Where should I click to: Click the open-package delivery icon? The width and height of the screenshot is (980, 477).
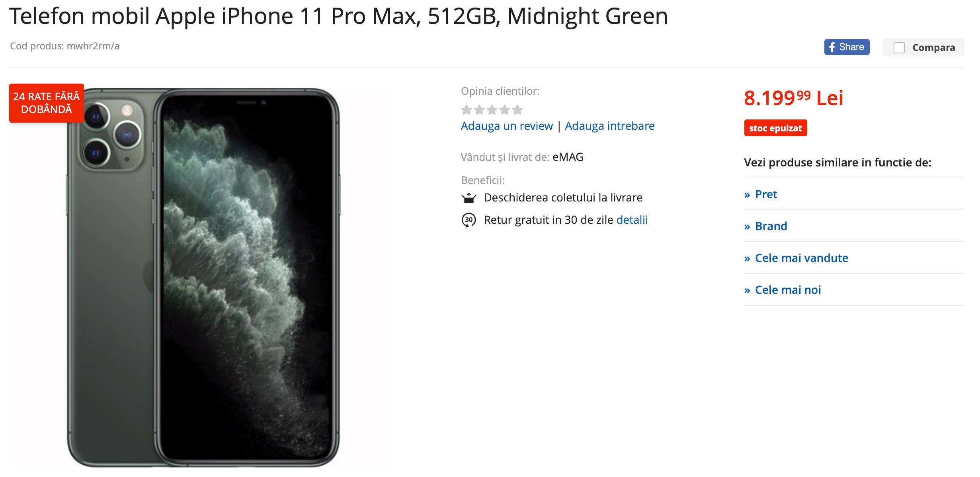pyautogui.click(x=469, y=197)
